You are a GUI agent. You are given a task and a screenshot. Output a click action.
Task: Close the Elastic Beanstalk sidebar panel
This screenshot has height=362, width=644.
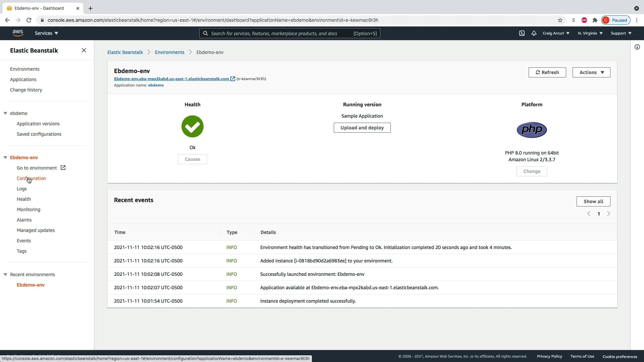[84, 50]
